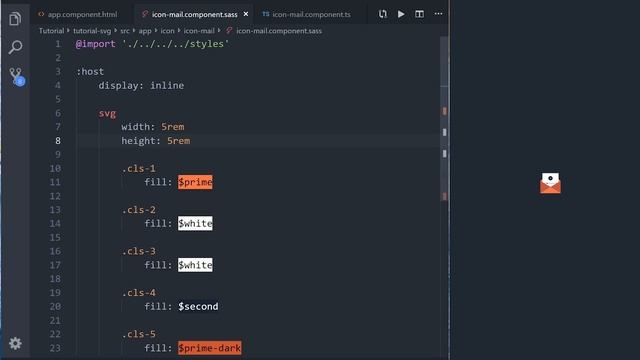Close the icon-mail.component.sass tab
The image size is (640, 360).
pyautogui.click(x=246, y=14)
